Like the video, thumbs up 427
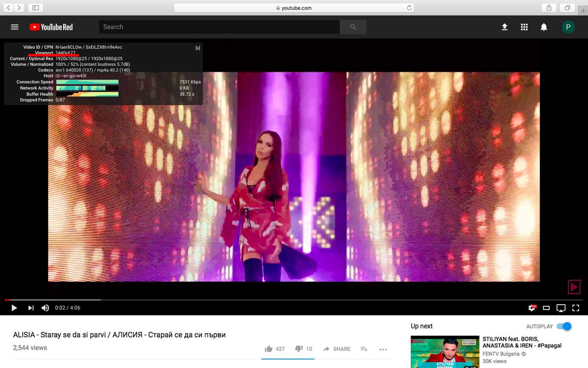The height and width of the screenshot is (368, 588). [275, 349]
